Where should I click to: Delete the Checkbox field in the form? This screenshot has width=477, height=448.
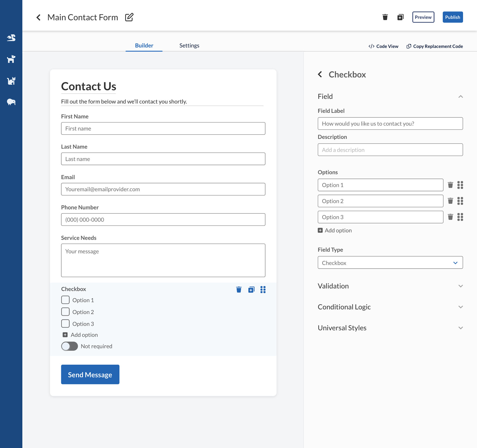pyautogui.click(x=239, y=289)
